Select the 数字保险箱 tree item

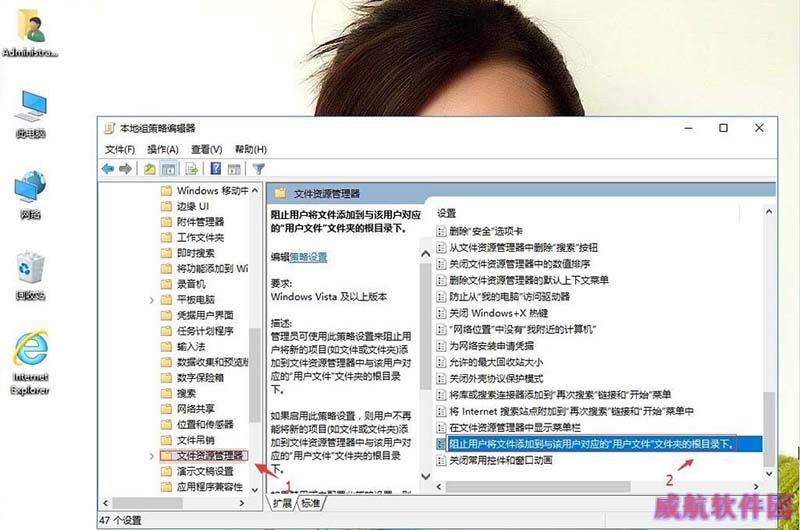tap(200, 378)
